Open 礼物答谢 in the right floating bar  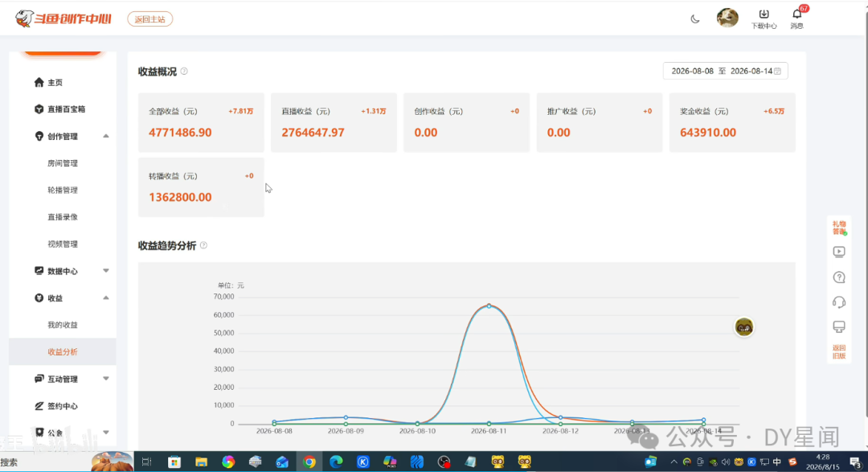[839, 228]
